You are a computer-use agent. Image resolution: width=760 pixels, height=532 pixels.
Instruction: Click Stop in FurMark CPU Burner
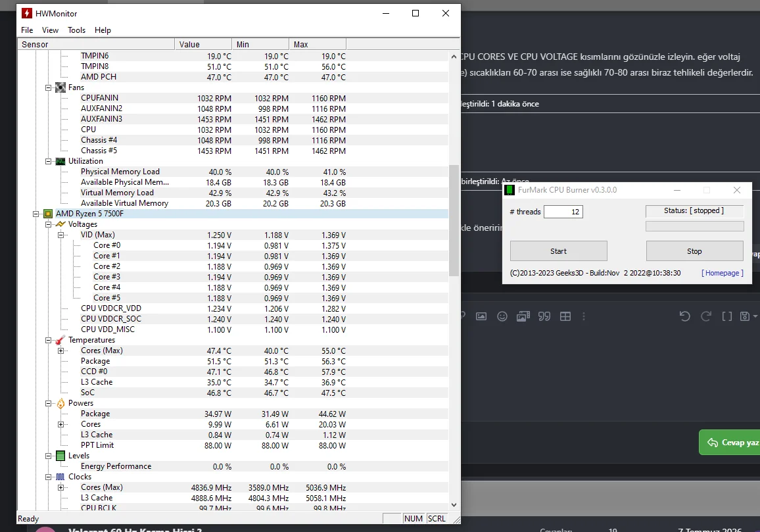(694, 251)
